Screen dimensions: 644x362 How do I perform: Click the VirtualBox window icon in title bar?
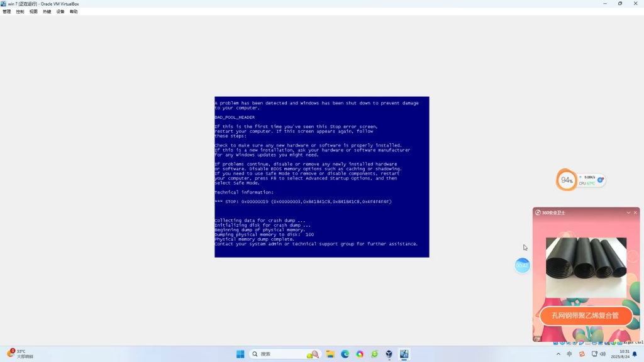pyautogui.click(x=4, y=4)
